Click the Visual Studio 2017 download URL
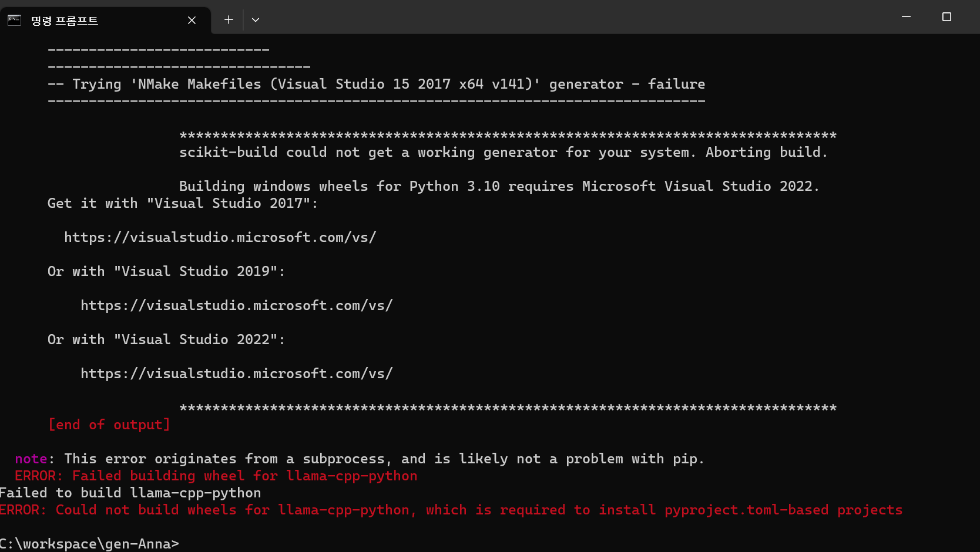Screen dimensions: 980x552 pyautogui.click(x=220, y=237)
